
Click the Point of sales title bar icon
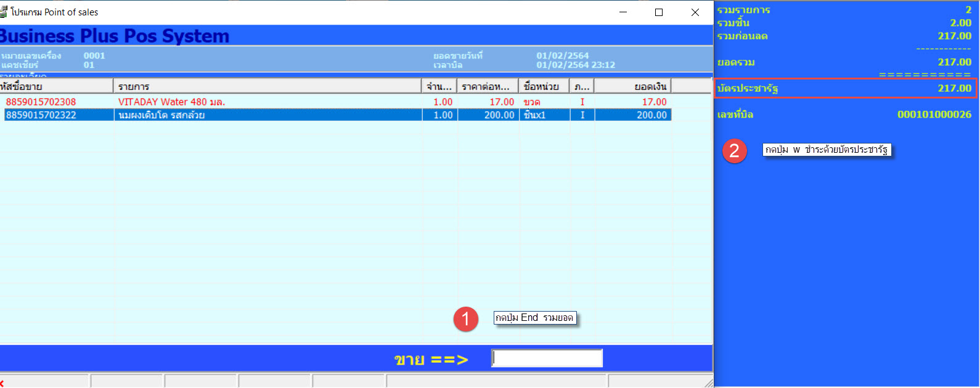coord(4,12)
